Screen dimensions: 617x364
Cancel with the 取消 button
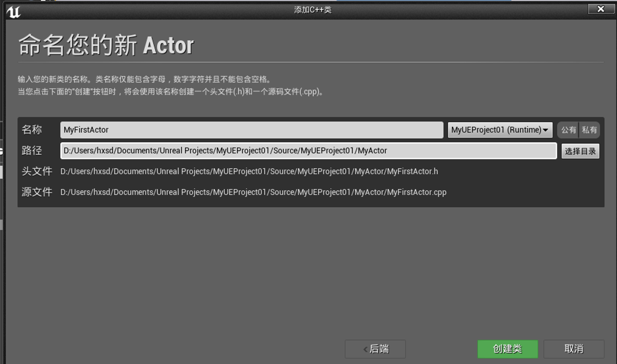(574, 349)
